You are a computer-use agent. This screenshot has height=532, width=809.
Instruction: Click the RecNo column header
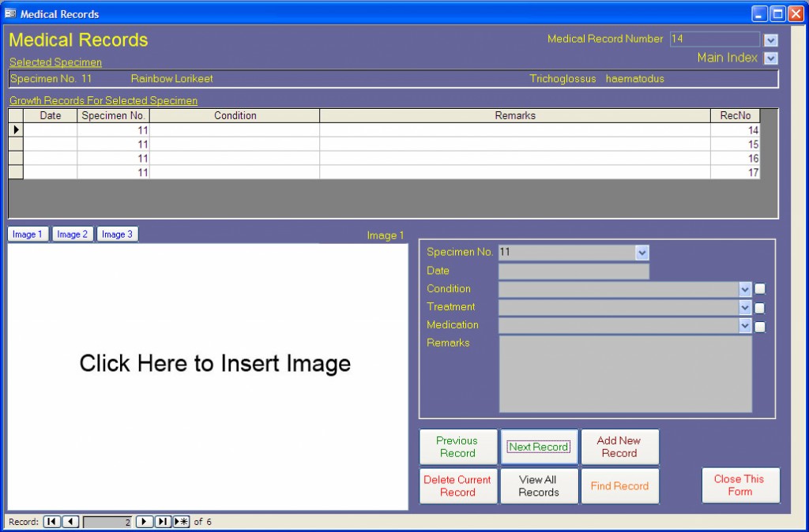tap(736, 115)
